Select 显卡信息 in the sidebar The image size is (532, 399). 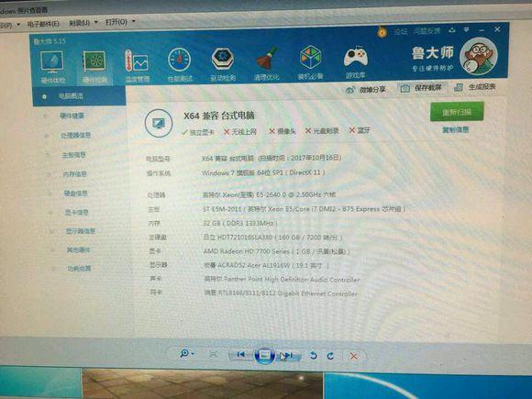coord(77,213)
